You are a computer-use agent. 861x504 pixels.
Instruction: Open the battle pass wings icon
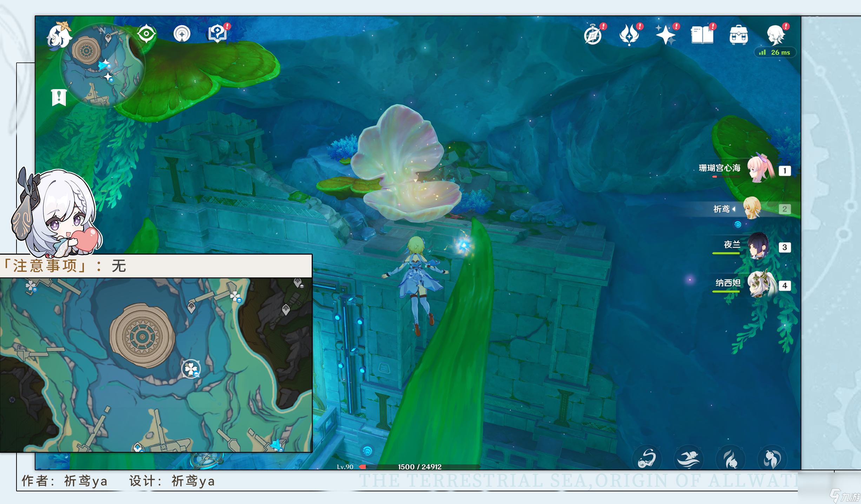pyautogui.click(x=629, y=35)
